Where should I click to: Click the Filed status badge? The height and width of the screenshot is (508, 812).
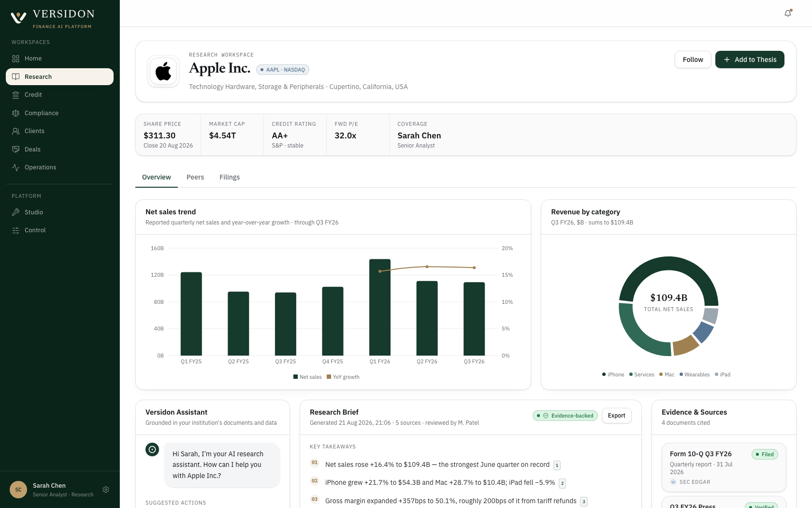765,454
